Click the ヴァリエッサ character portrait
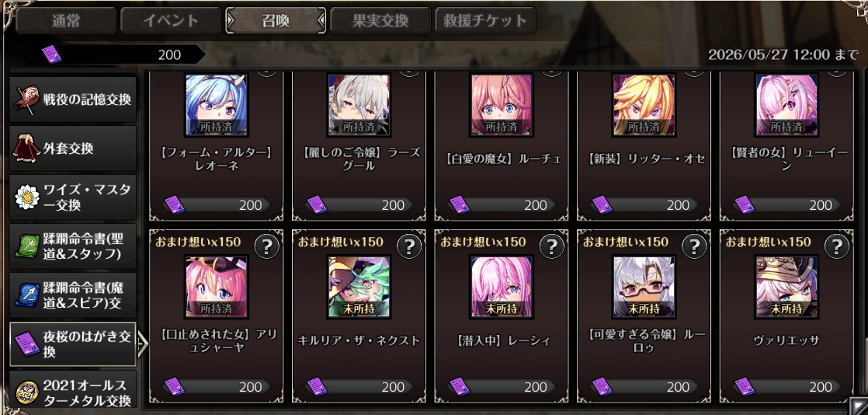 pos(786,287)
